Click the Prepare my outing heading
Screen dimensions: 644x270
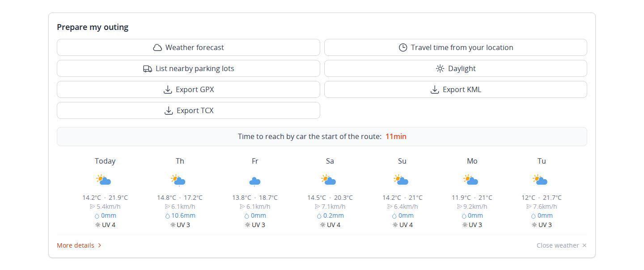(93, 27)
